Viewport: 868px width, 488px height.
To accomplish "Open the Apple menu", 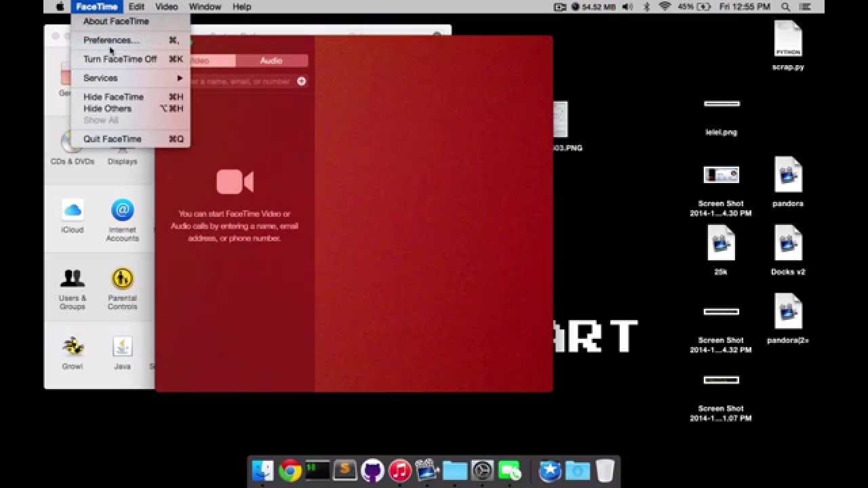I will [59, 7].
